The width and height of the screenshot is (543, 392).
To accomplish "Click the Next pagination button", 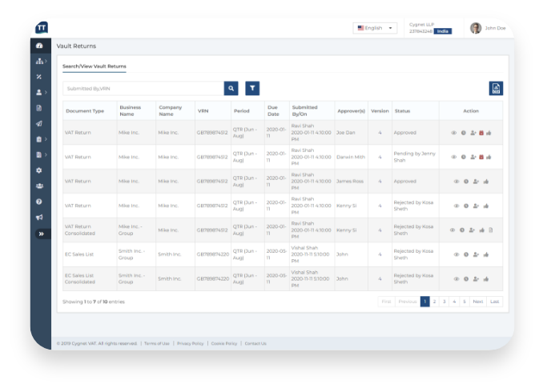I will [x=478, y=302].
